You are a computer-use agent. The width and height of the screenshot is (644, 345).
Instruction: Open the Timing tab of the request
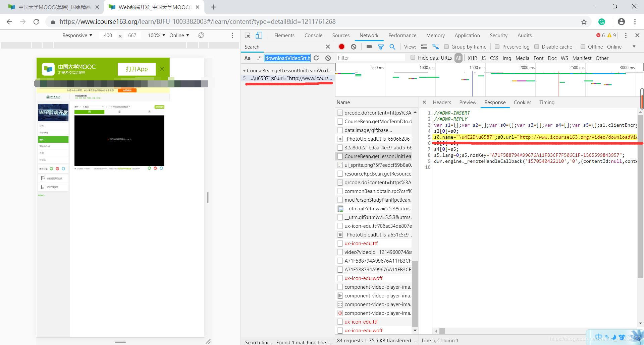tap(547, 102)
